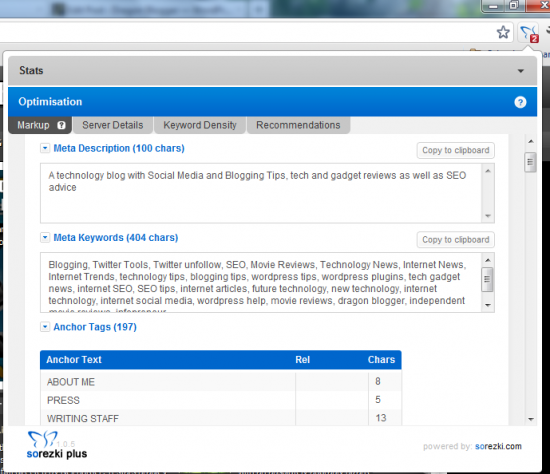Image resolution: width=550 pixels, height=474 pixels.
Task: Switch to the Server Details tab
Action: 113,125
